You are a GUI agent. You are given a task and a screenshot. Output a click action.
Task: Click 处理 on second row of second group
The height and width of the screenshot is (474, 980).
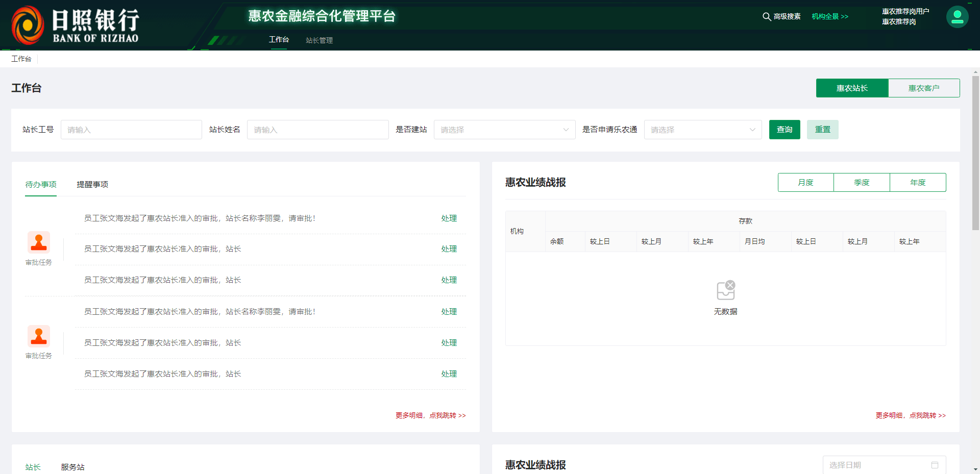(x=449, y=342)
